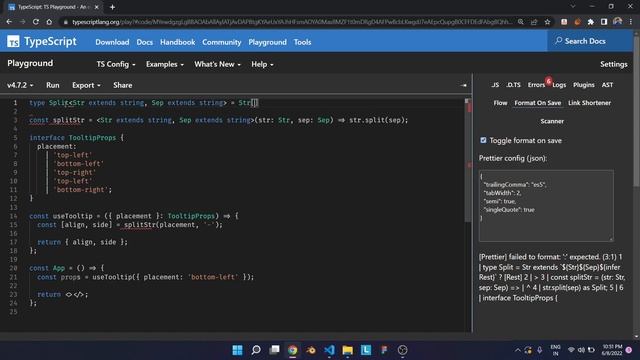Click the zoom magnifier icon in address bar

521,22
